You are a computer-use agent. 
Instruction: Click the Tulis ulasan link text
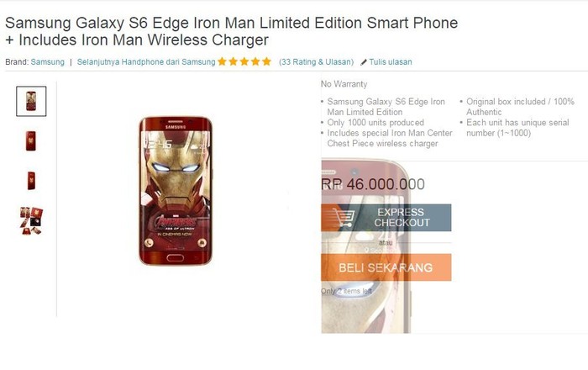pos(391,62)
